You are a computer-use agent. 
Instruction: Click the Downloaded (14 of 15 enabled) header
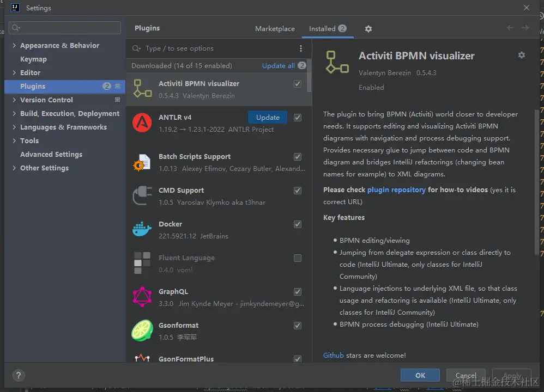point(182,65)
